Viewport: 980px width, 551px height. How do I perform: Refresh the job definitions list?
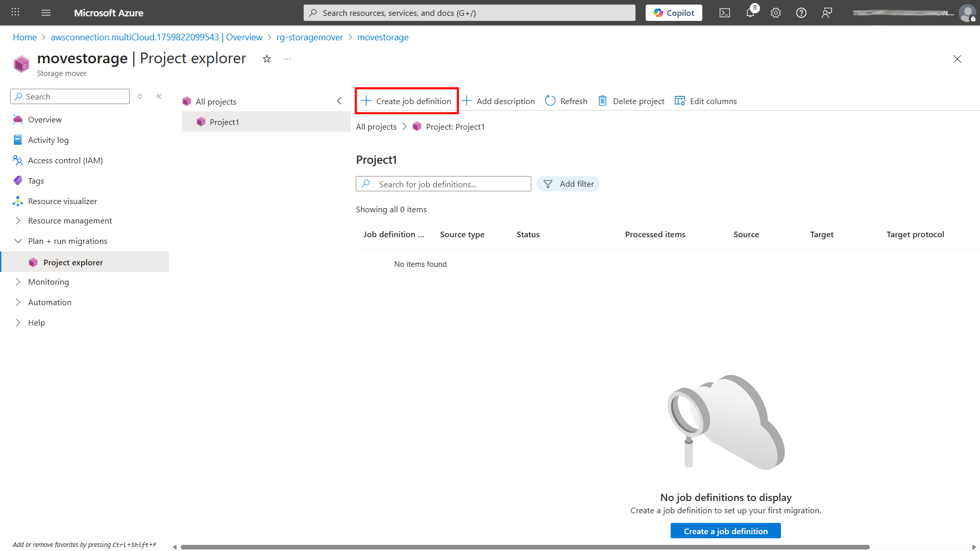tap(566, 101)
